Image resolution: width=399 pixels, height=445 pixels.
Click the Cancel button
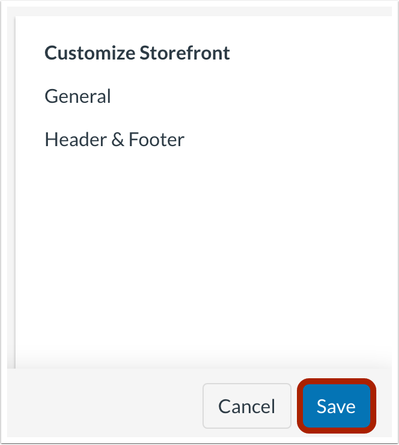tap(247, 406)
